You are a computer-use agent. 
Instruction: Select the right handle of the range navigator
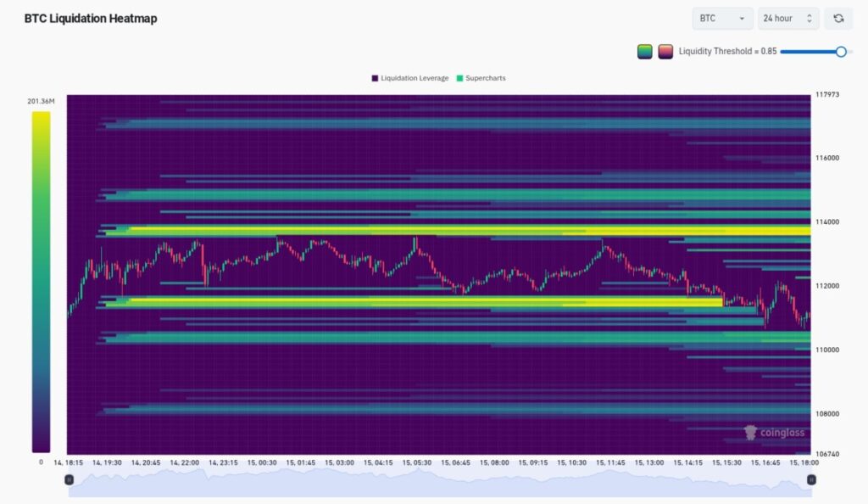coord(811,479)
